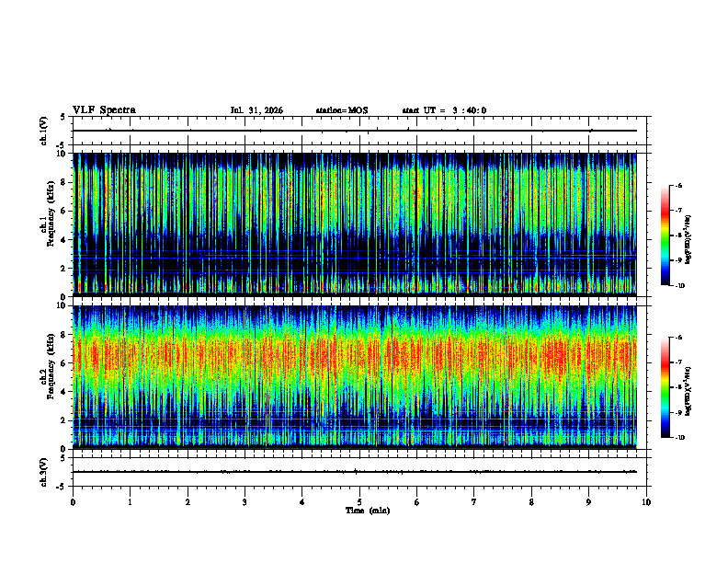The image size is (728, 563).
Task: Click the x-axis tick label "10"
Action: click(646, 502)
